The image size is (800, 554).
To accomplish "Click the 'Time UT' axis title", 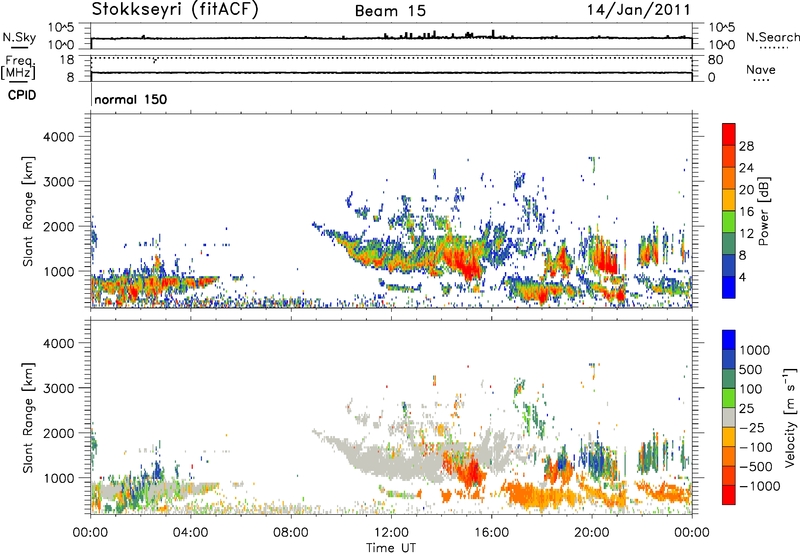I will point(391,547).
